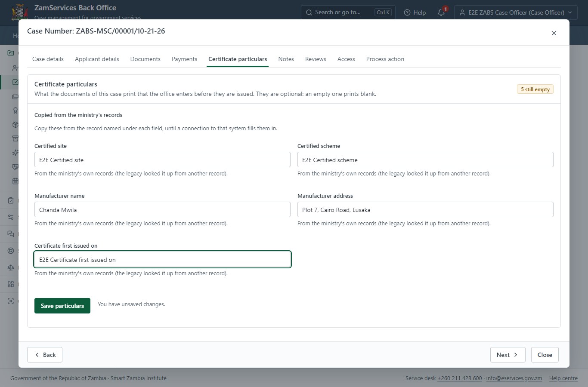Click the clipboard-check icon in the sidebar
The width and height of the screenshot is (588, 387).
11,200
